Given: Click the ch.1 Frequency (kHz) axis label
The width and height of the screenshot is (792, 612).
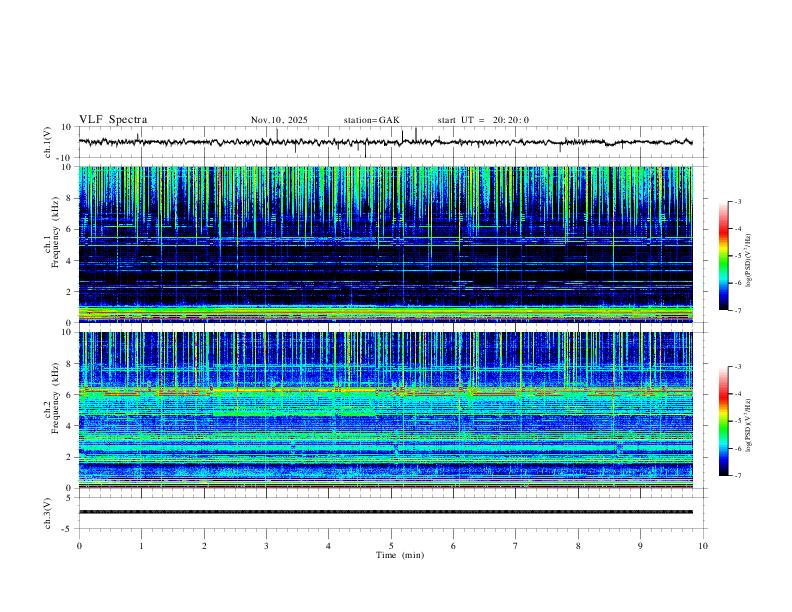Looking at the screenshot, I should [52, 231].
